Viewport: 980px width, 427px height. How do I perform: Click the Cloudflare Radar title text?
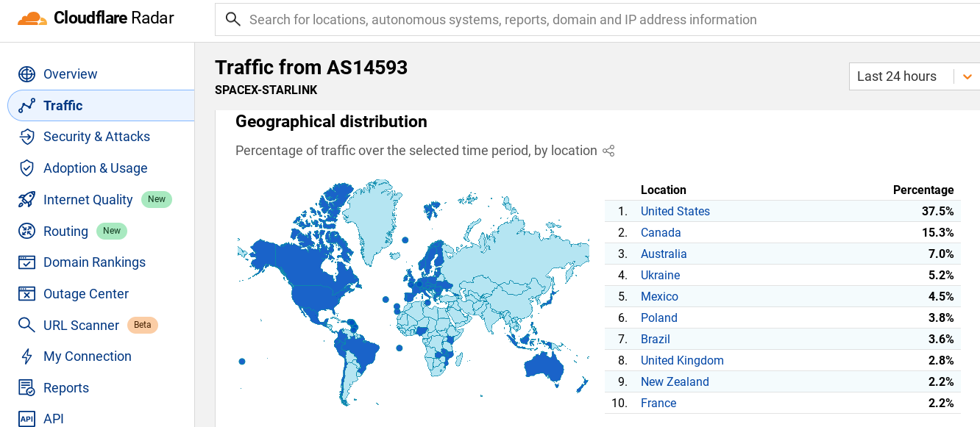click(x=114, y=18)
